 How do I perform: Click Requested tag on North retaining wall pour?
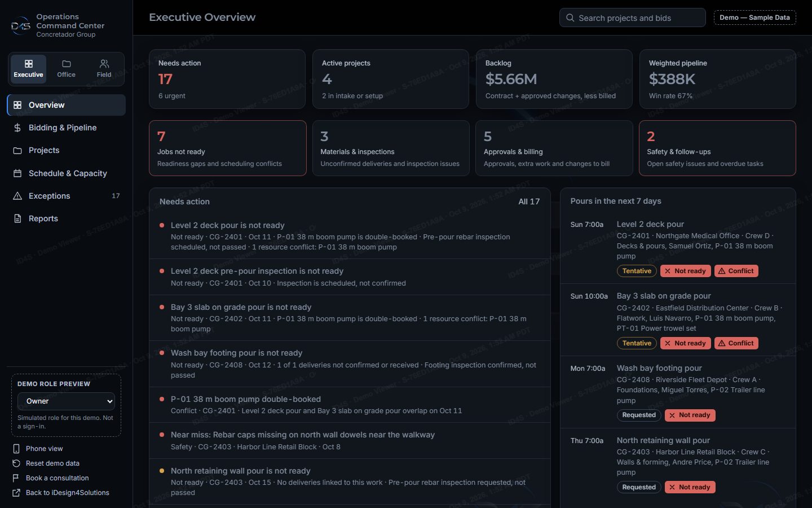(639, 487)
